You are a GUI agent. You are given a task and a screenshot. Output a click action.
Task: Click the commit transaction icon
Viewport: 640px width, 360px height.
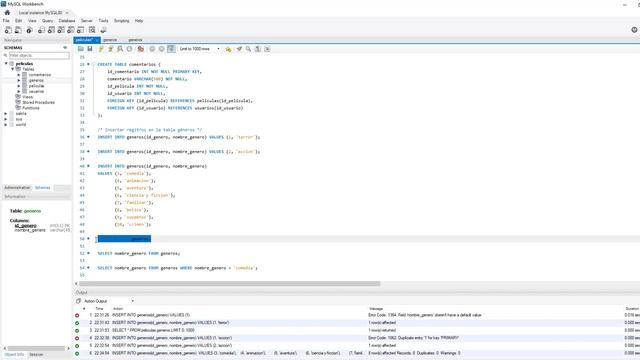pyautogui.click(x=152, y=49)
